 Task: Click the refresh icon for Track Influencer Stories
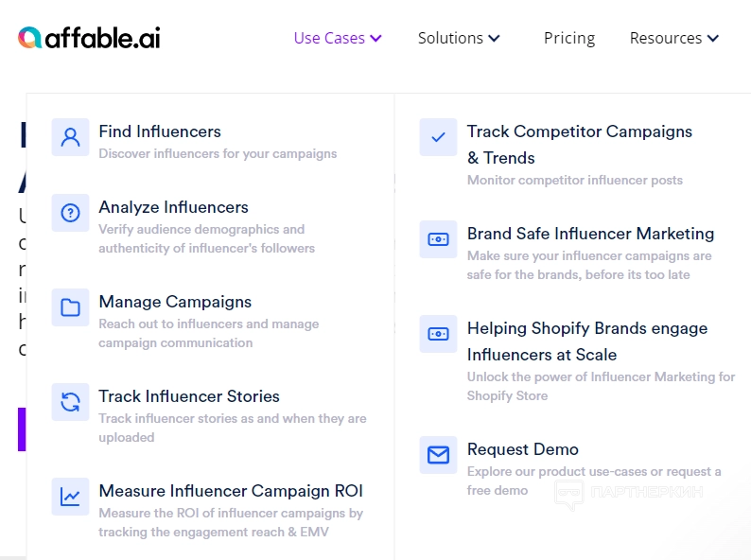(70, 402)
